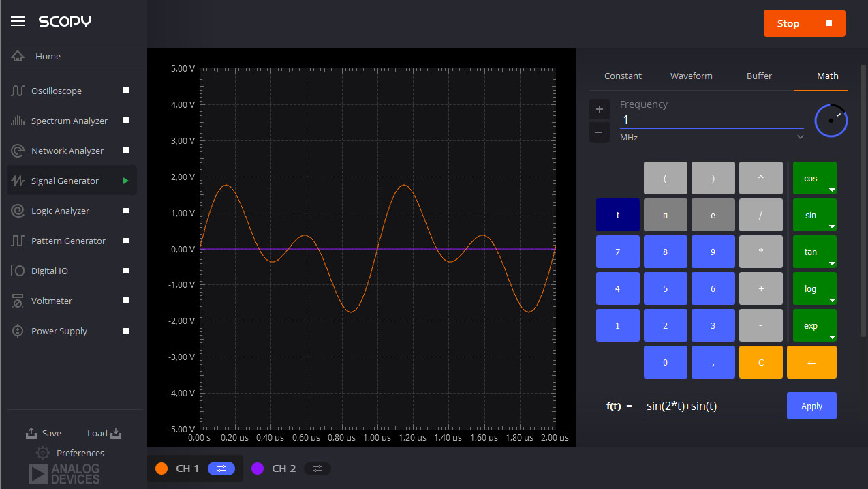Viewport: 868px width, 489px height.
Task: Click the backspace arrow key
Action: click(x=811, y=362)
